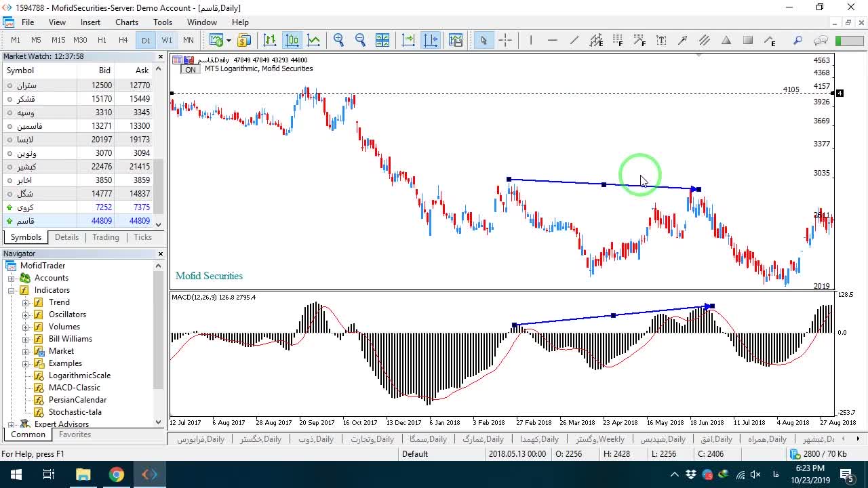
Task: Select the crosshair tool
Action: click(x=505, y=41)
